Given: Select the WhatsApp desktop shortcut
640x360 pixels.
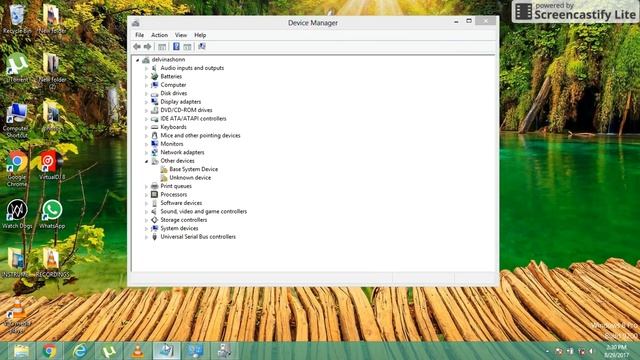Looking at the screenshot, I should click(x=52, y=214).
